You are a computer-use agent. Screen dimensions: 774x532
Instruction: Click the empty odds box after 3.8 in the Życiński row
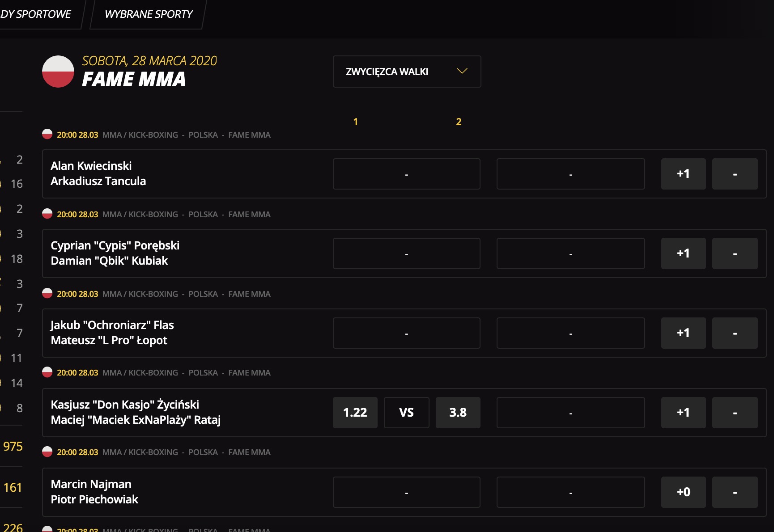point(570,413)
